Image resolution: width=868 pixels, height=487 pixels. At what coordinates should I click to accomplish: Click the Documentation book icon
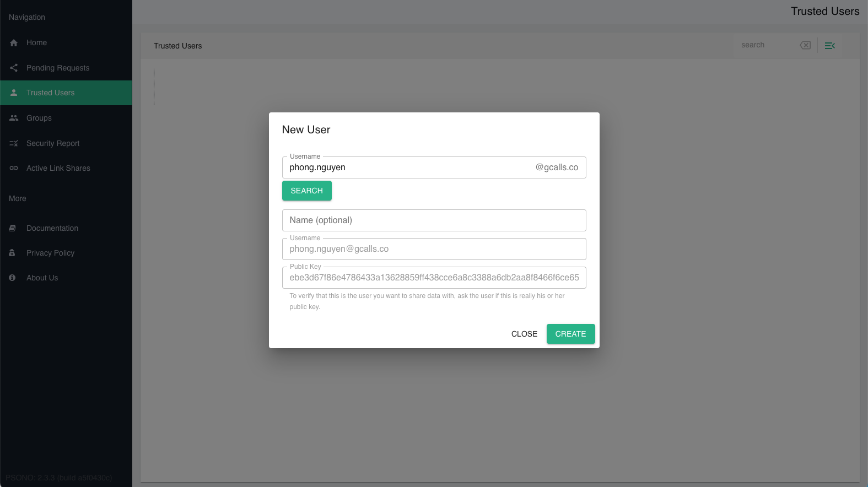13,228
